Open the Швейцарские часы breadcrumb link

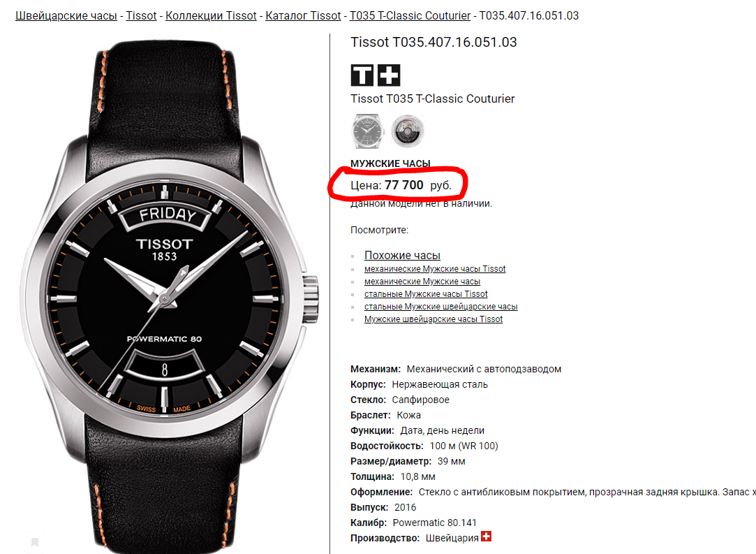click(66, 16)
